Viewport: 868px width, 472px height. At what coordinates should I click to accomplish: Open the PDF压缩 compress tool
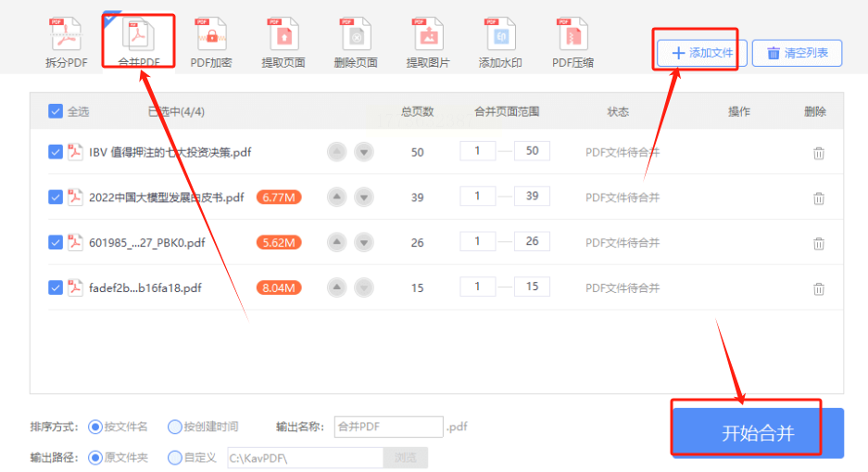(x=572, y=44)
